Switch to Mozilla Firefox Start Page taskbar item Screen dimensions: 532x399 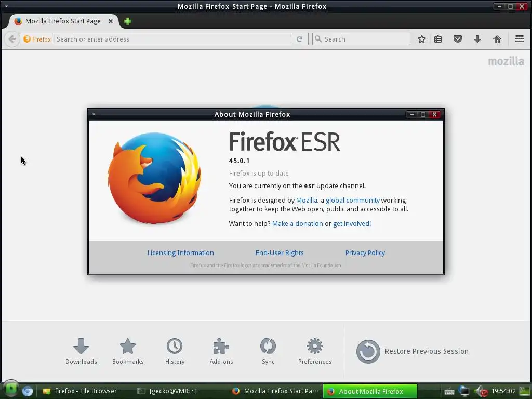pyautogui.click(x=275, y=391)
